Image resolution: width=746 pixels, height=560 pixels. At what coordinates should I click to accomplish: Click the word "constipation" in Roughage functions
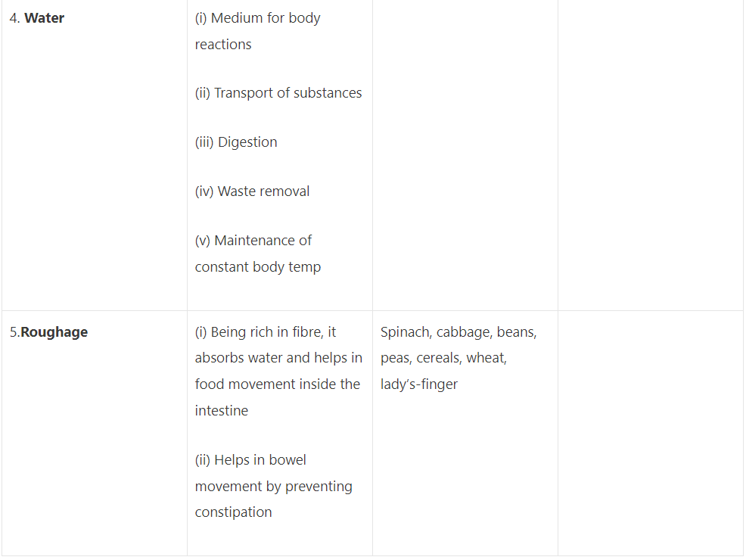pyautogui.click(x=233, y=512)
